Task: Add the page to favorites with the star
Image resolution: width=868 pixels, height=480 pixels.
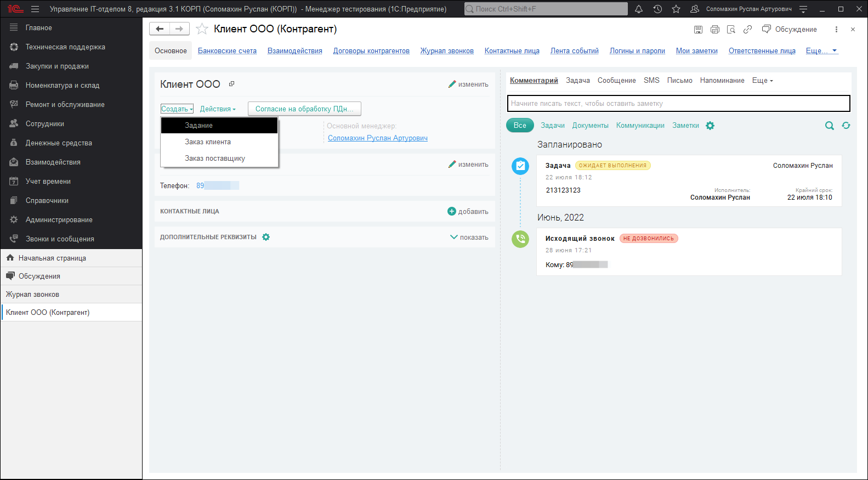Action: [202, 29]
